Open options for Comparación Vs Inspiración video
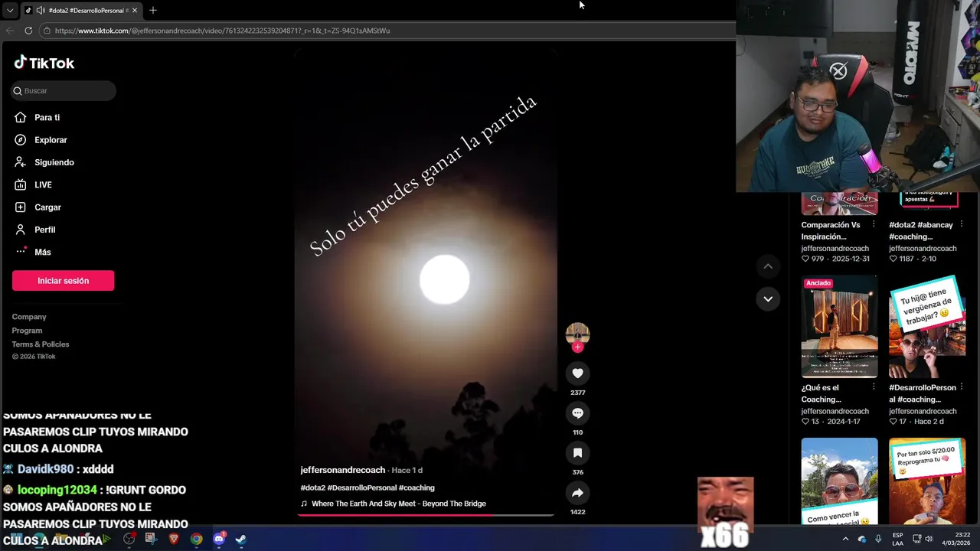This screenshot has height=551, width=980. [874, 224]
